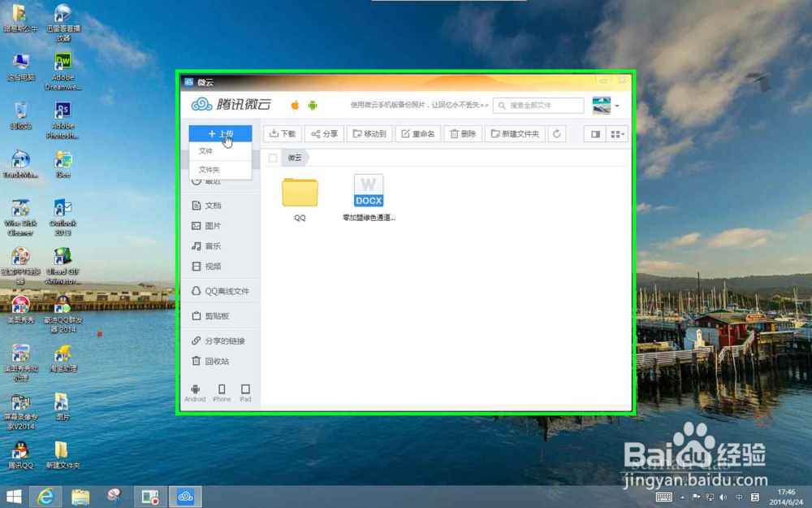Select 文件 in the upload dropdown menu

point(206,151)
